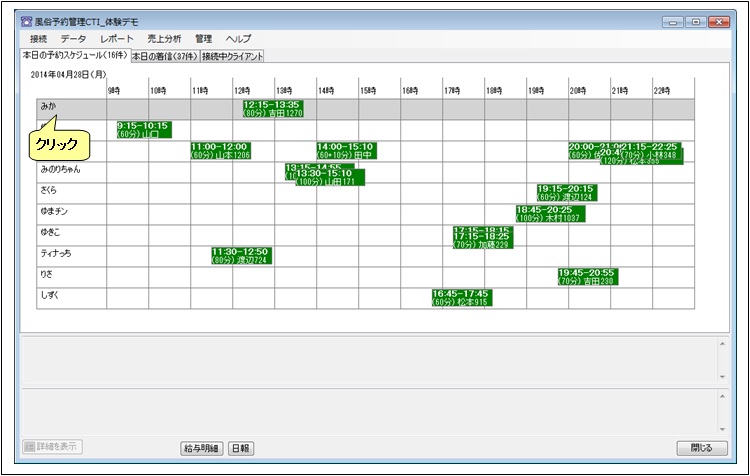The height and width of the screenshot is (476, 750).
Task: Open the データ menu
Action: point(73,38)
